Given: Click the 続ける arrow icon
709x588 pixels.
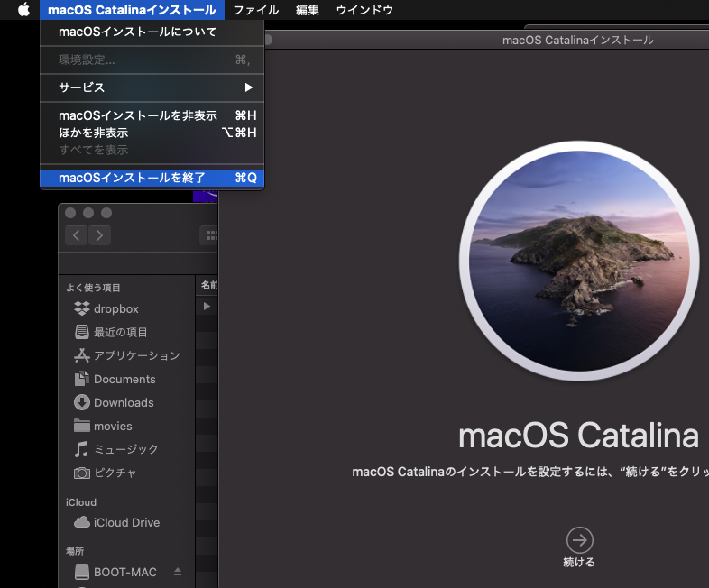Looking at the screenshot, I should (579, 540).
